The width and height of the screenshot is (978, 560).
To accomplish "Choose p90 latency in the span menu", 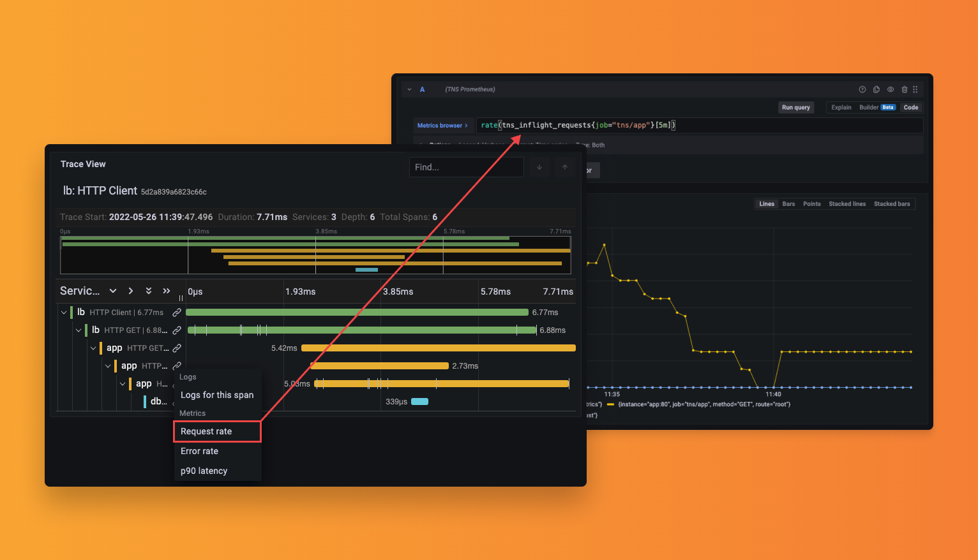I will tap(203, 471).
